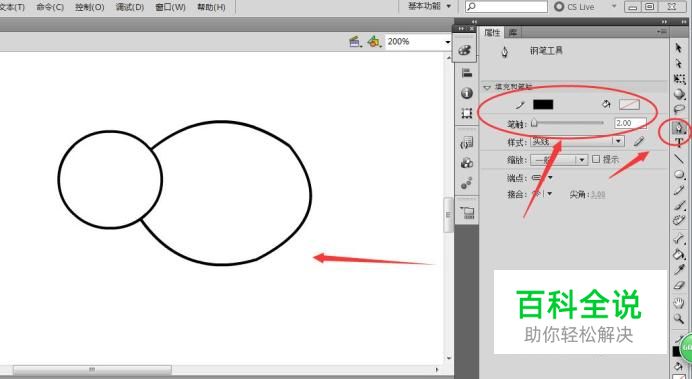Open the Properties panel options menu
The height and width of the screenshot is (379, 692).
tap(662, 32)
